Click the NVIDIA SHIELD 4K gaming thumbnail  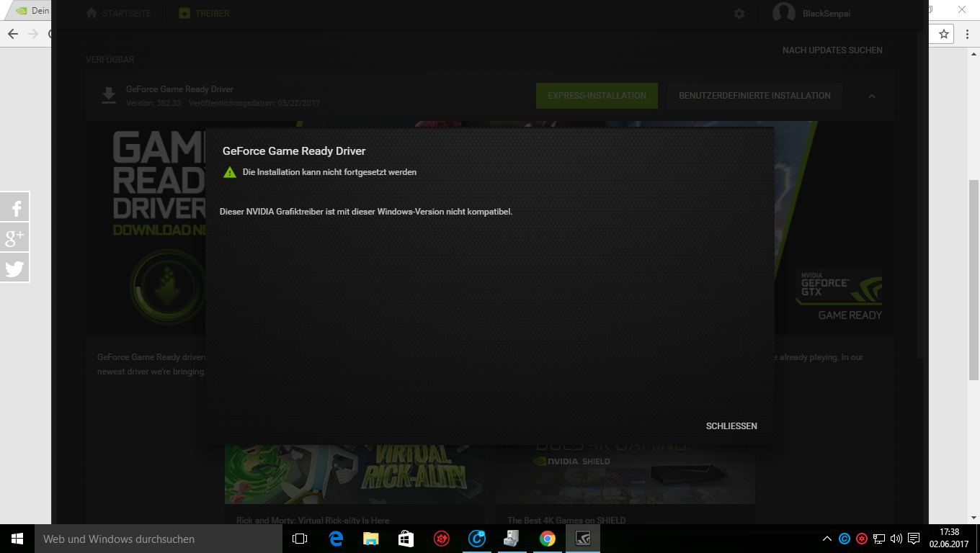pyautogui.click(x=625, y=474)
